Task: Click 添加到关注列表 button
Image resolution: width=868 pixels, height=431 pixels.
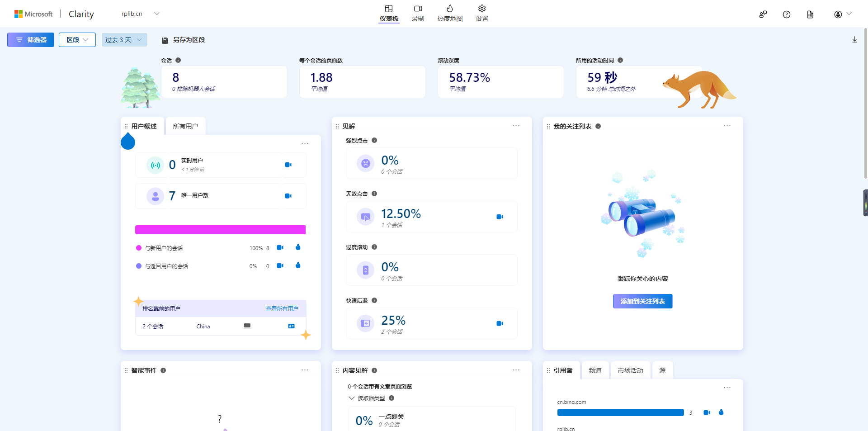Action: coord(642,301)
